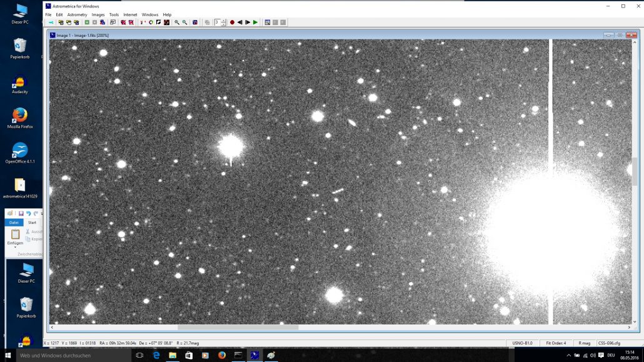Open Mozilla Firefox desktop shortcut

20,118
